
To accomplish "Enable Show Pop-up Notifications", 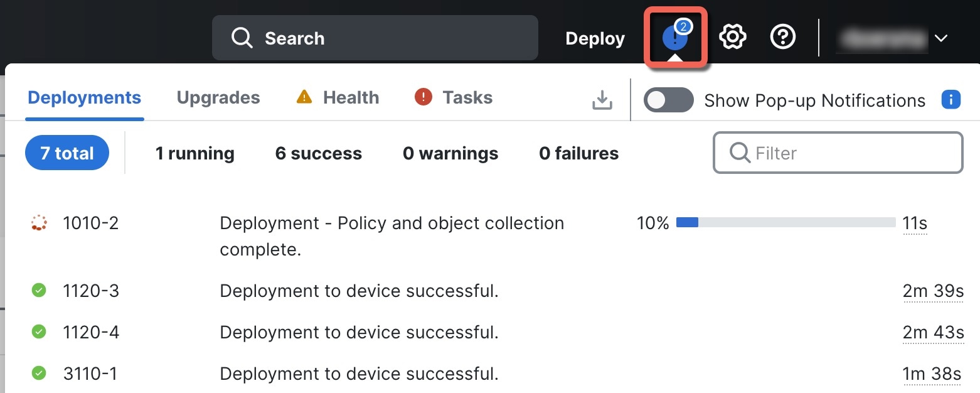I will tap(668, 99).
